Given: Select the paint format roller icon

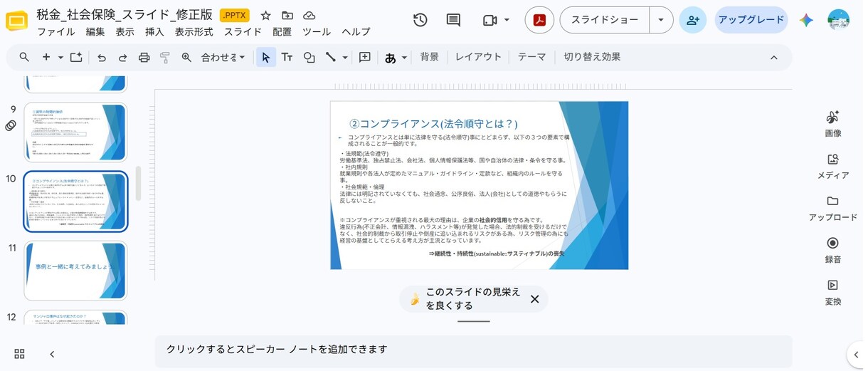Looking at the screenshot, I should pyautogui.click(x=165, y=57).
